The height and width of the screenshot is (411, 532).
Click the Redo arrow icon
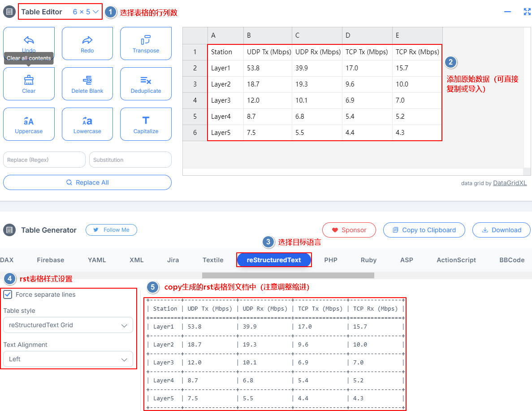[x=87, y=40]
